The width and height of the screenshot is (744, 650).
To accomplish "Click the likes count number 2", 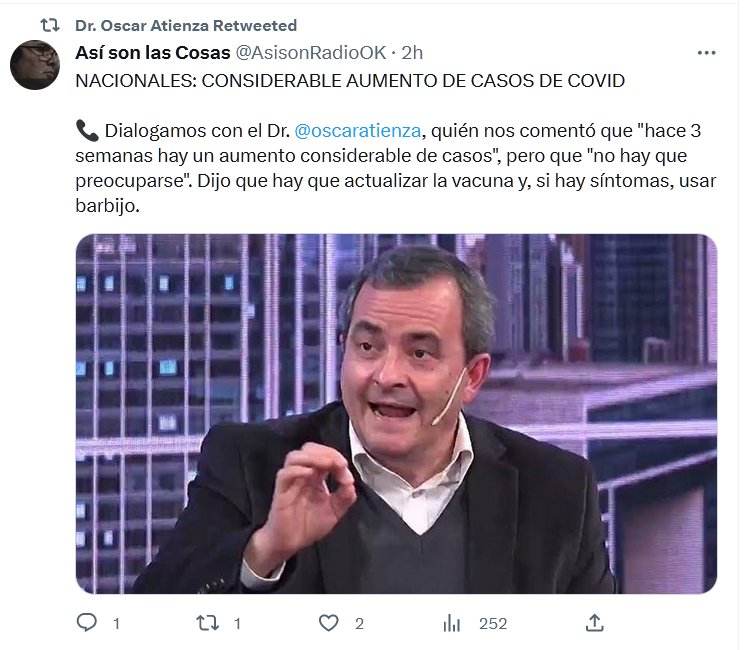I will coord(359,623).
